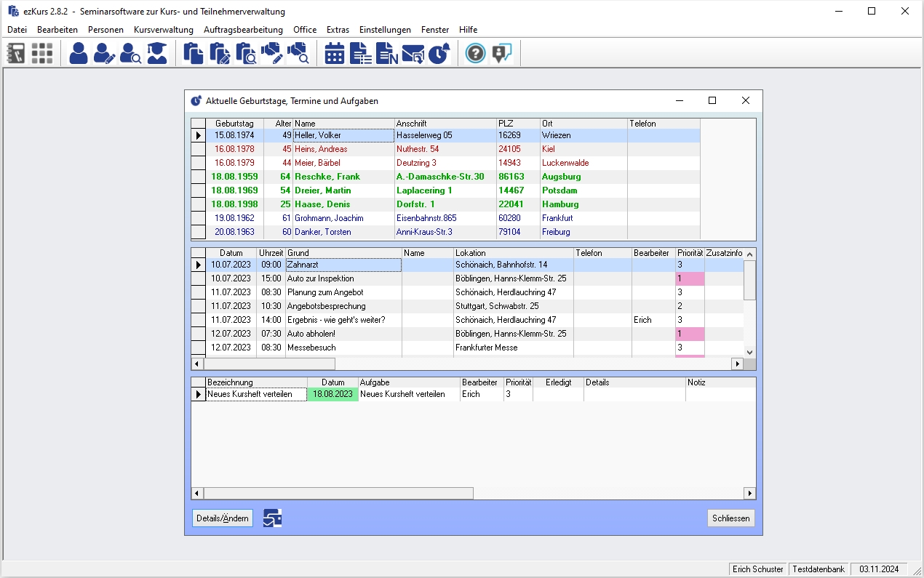Screen dimensions: 924x578
Task: Click the envelope mail toolbar icon
Action: (x=413, y=53)
